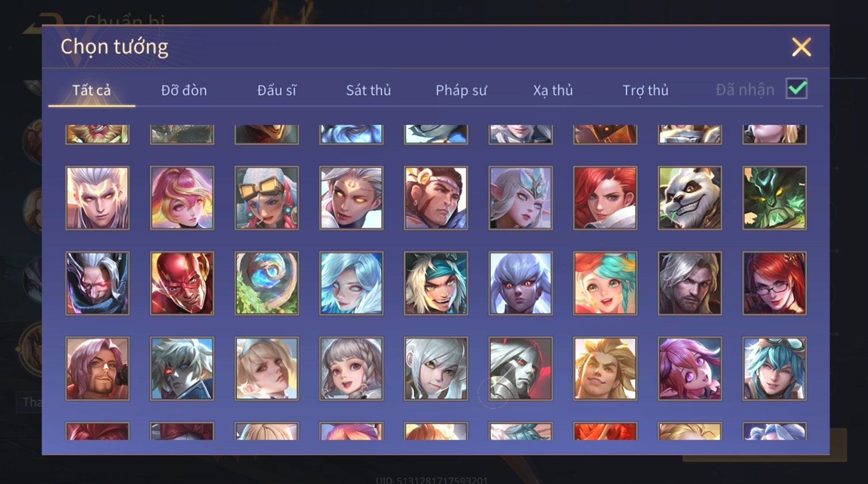This screenshot has width=868, height=484.
Task: Switch to the Đỡ đòn tab
Action: [x=184, y=90]
